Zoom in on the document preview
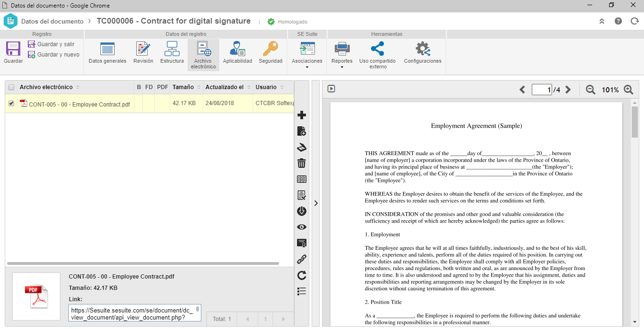This screenshot has height=329, width=644. pos(628,90)
